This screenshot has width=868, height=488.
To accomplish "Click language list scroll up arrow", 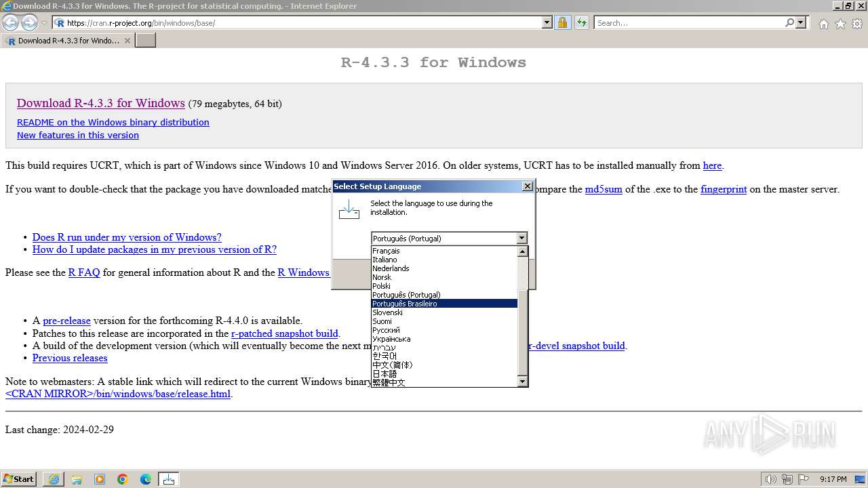I will 522,251.
